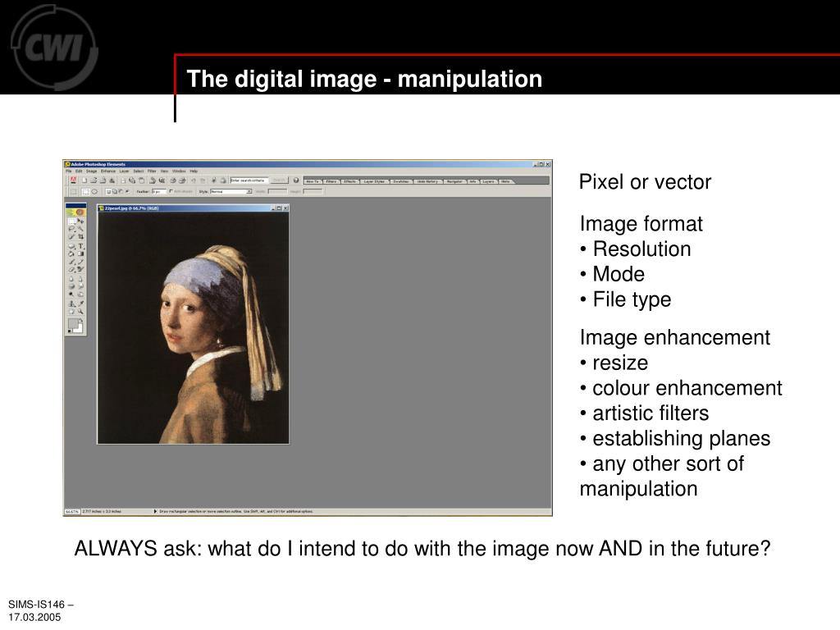This screenshot has height=630, width=840.
Task: Click the foreground color swatch
Action: pyautogui.click(x=73, y=323)
